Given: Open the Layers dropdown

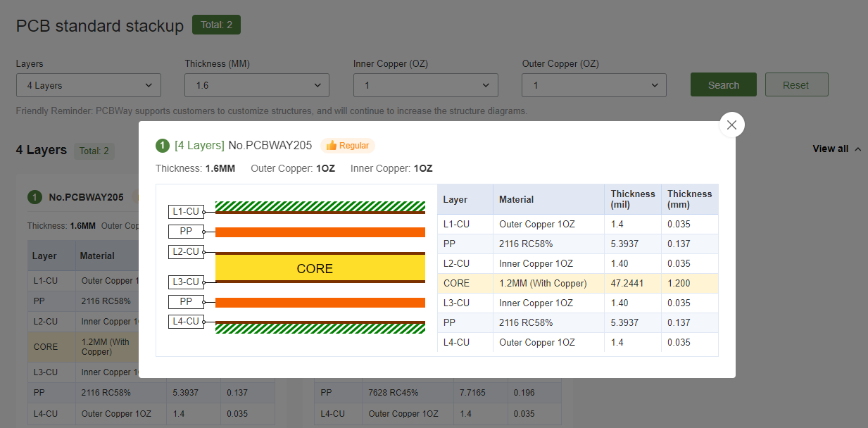Looking at the screenshot, I should pos(89,85).
